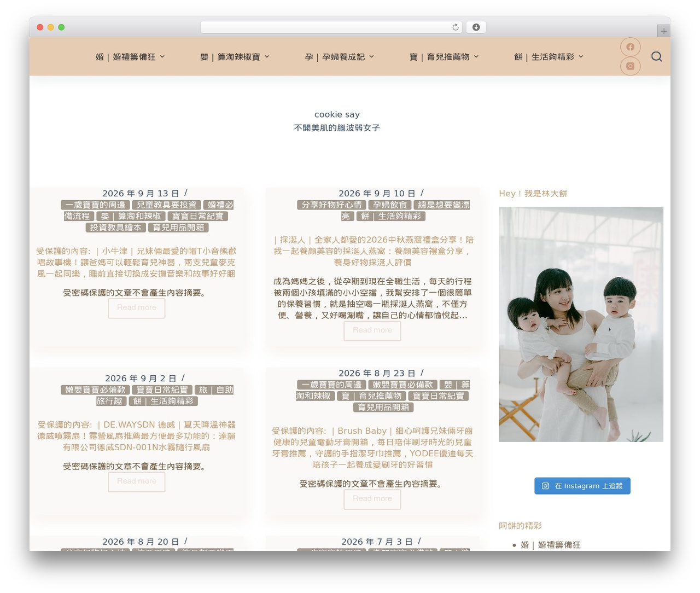This screenshot has width=700, height=593.
Task: Select the 分享好物好心情 tag
Action: point(331,205)
